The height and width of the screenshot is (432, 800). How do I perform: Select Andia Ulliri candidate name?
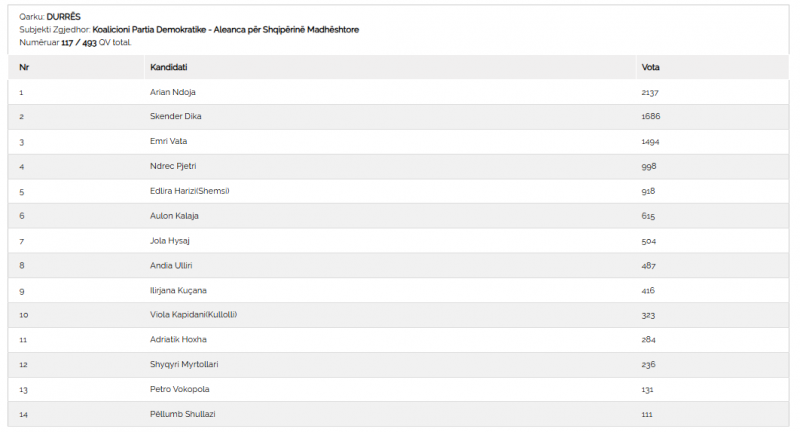[x=171, y=266]
